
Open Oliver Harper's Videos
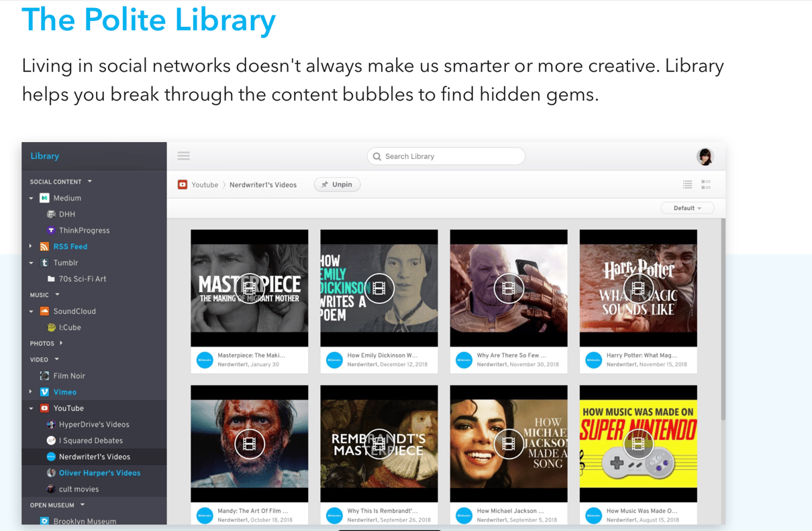(99, 473)
